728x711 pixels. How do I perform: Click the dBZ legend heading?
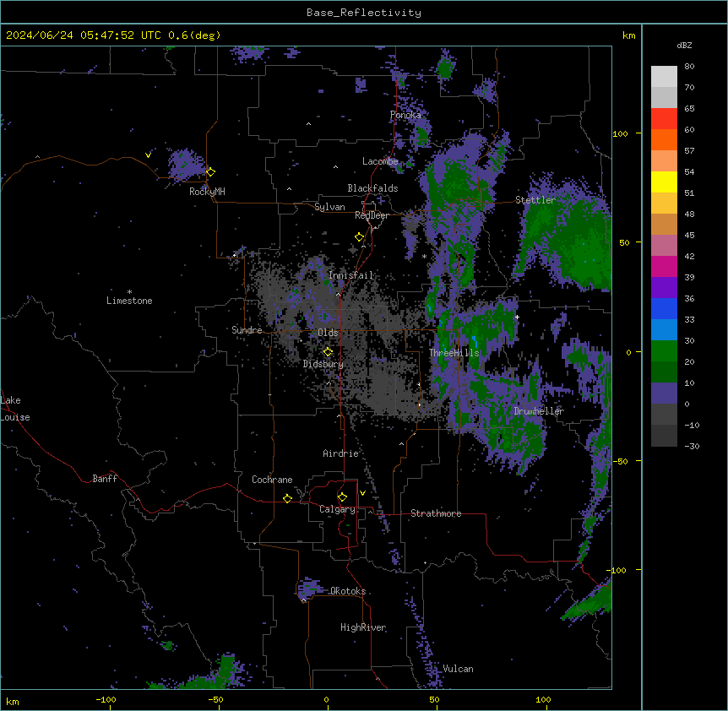684,46
